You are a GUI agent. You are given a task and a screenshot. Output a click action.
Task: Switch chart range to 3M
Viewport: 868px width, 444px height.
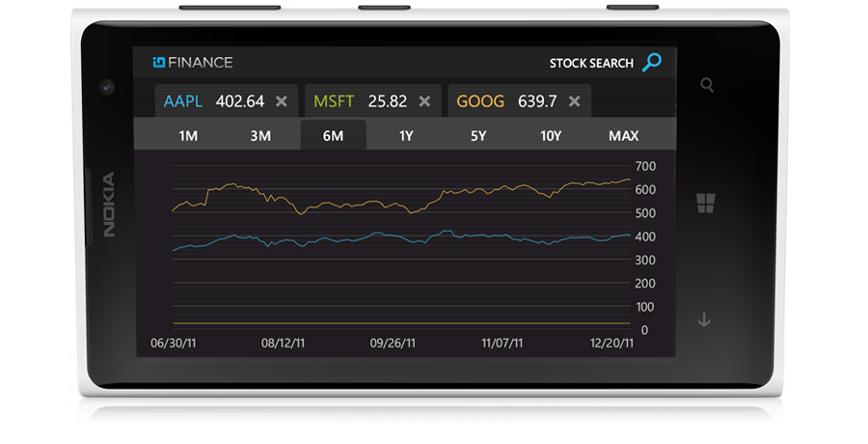[260, 136]
